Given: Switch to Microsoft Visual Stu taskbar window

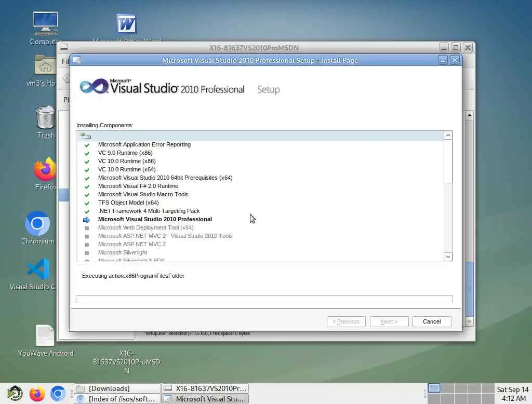Looking at the screenshot, I should point(205,399).
